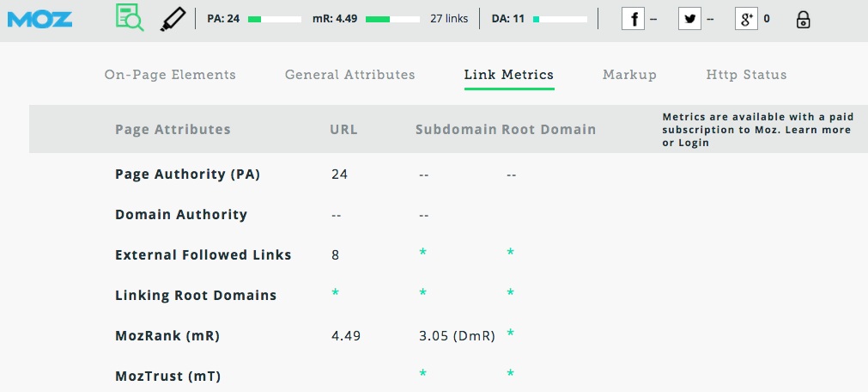868x392 pixels.
Task: Click the Facebook share count icon
Action: [634, 19]
